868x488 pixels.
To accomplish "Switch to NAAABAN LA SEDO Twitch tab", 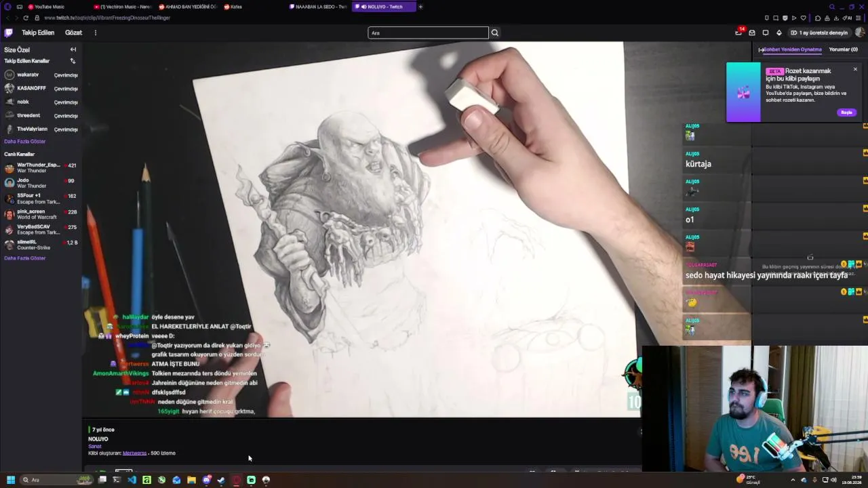I will point(319,7).
